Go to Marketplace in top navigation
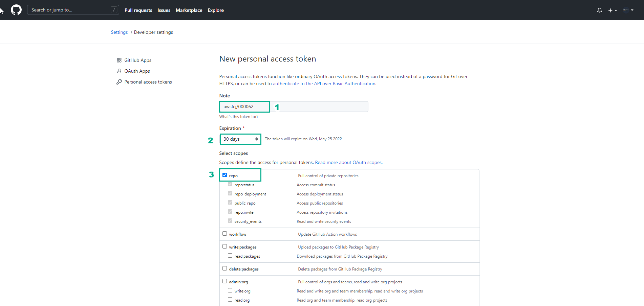 (x=189, y=10)
